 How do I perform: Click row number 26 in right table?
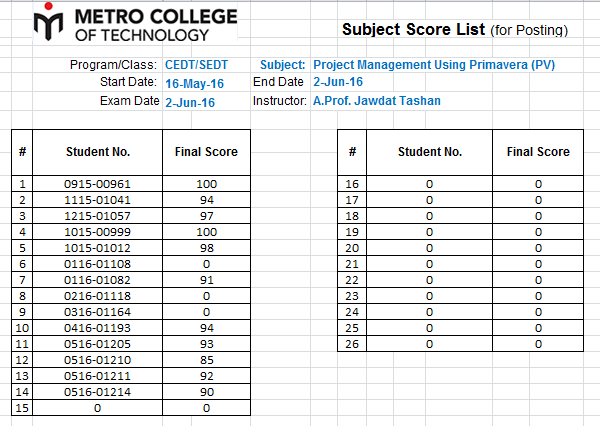(352, 344)
